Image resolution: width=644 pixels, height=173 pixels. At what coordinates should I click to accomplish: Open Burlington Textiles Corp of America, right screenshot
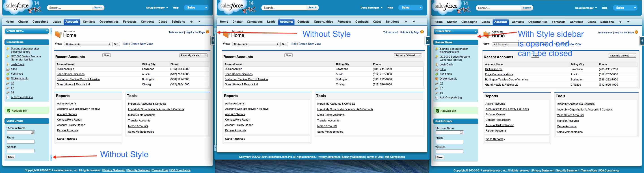(x=506, y=80)
